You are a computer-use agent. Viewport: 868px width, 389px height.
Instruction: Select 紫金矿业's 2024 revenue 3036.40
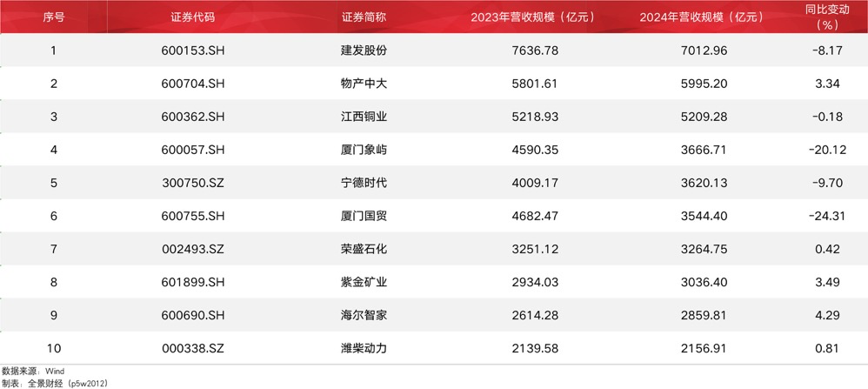click(704, 282)
